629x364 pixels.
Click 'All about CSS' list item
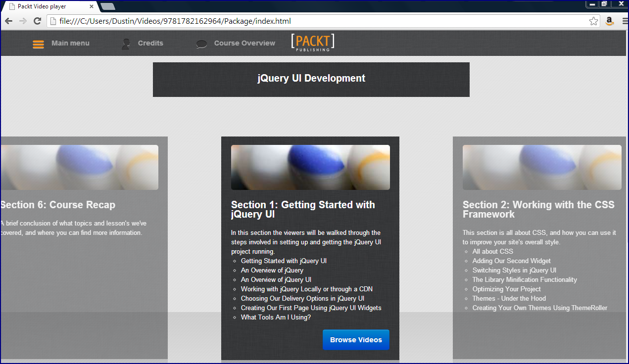[493, 251]
